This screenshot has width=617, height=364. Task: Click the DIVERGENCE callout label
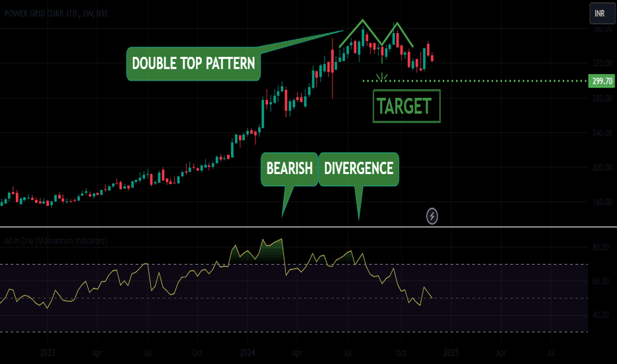point(358,169)
